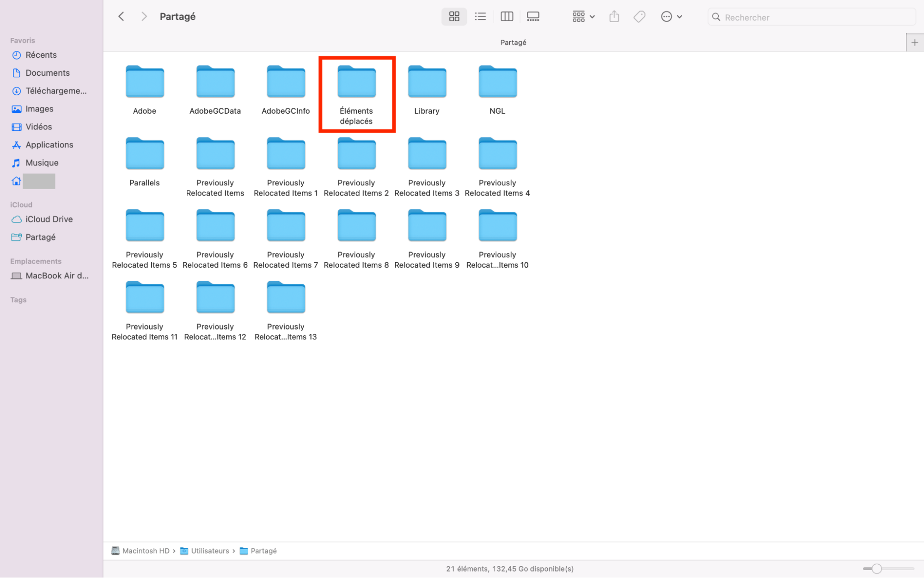Viewport: 924px width, 578px height.
Task: Select Previously Relocated Items 12 folder
Action: [215, 311]
